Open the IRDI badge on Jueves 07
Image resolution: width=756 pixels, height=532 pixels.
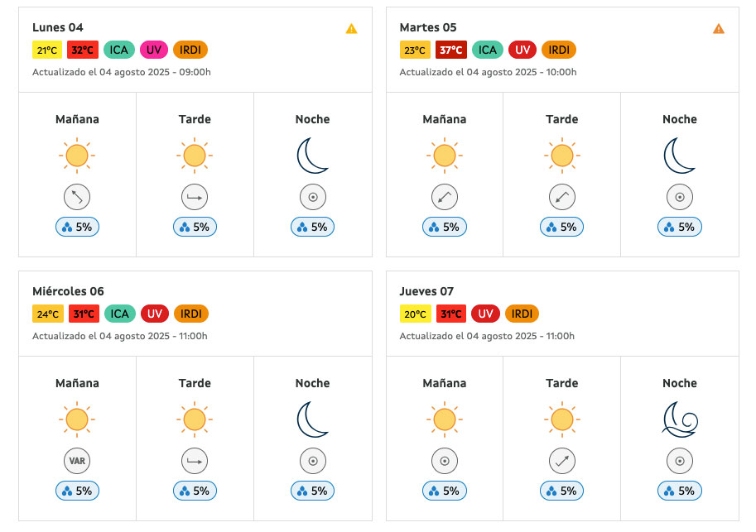pos(522,314)
